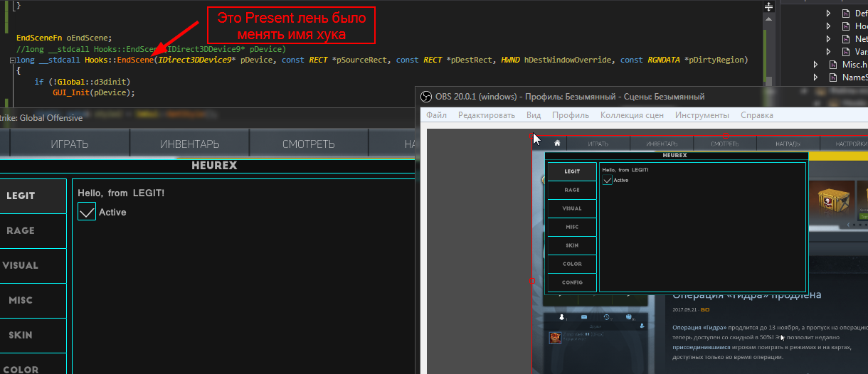Collapse the Hooks::EndScene function in code editor
The image size is (868, 374).
[x=12, y=60]
